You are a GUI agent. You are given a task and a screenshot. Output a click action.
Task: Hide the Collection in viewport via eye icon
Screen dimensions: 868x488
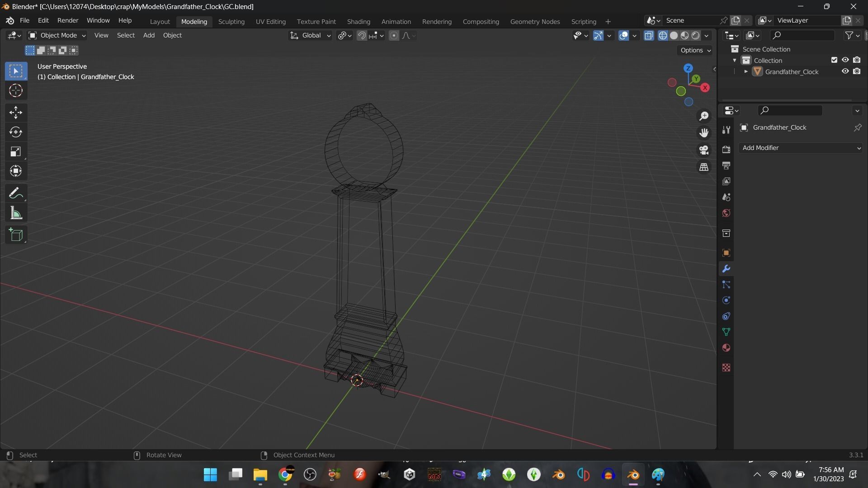pos(845,60)
